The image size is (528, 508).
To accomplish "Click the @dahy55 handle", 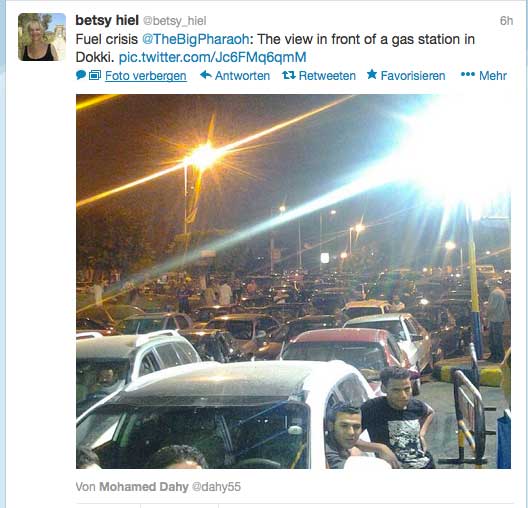I will click(x=216, y=487).
